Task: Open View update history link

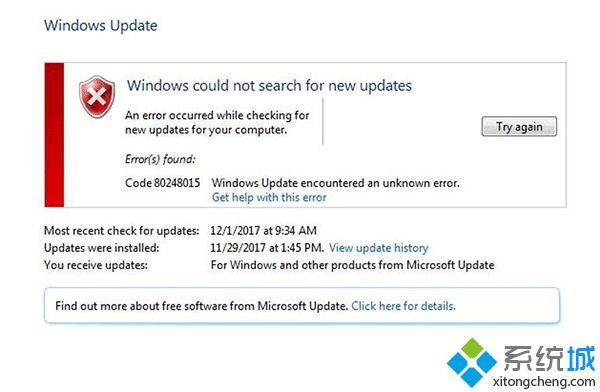Action: point(378,248)
